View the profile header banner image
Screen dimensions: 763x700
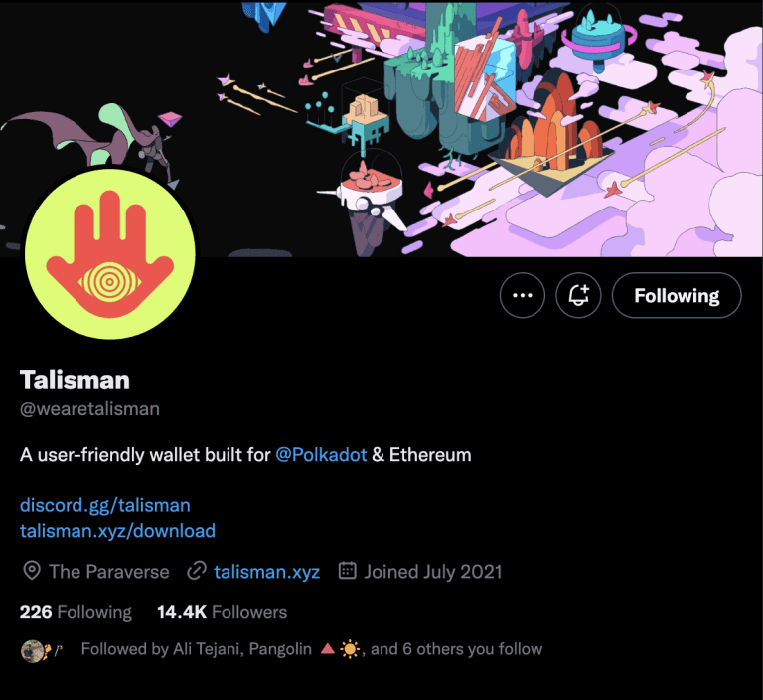[x=381, y=128]
